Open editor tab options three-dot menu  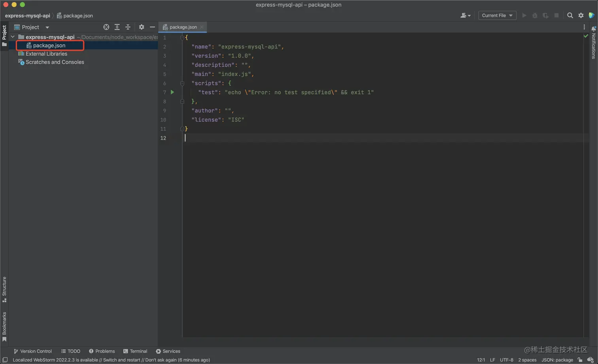pos(584,27)
